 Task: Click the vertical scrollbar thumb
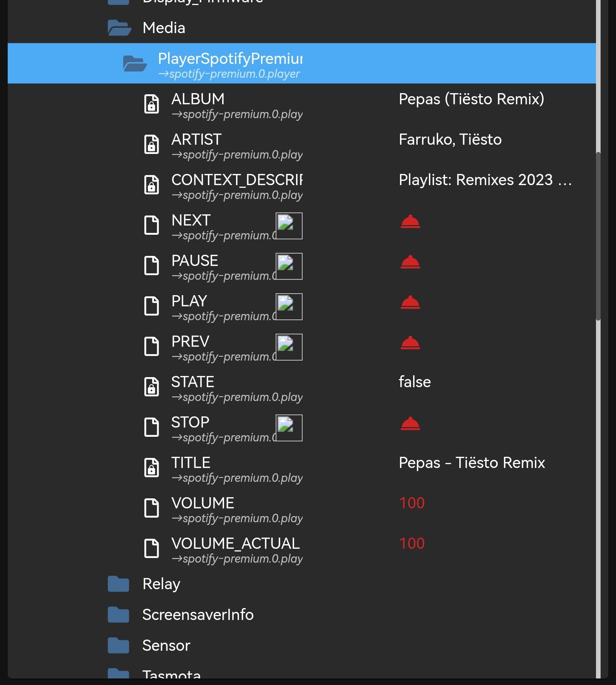(x=598, y=236)
